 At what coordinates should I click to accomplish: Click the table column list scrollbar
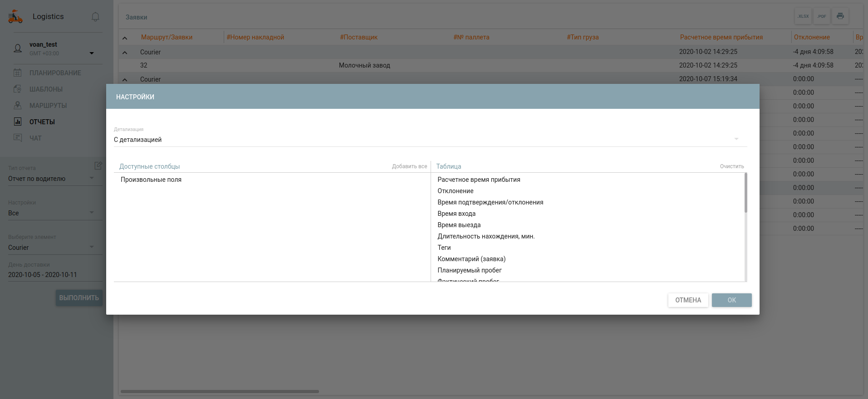click(x=745, y=193)
